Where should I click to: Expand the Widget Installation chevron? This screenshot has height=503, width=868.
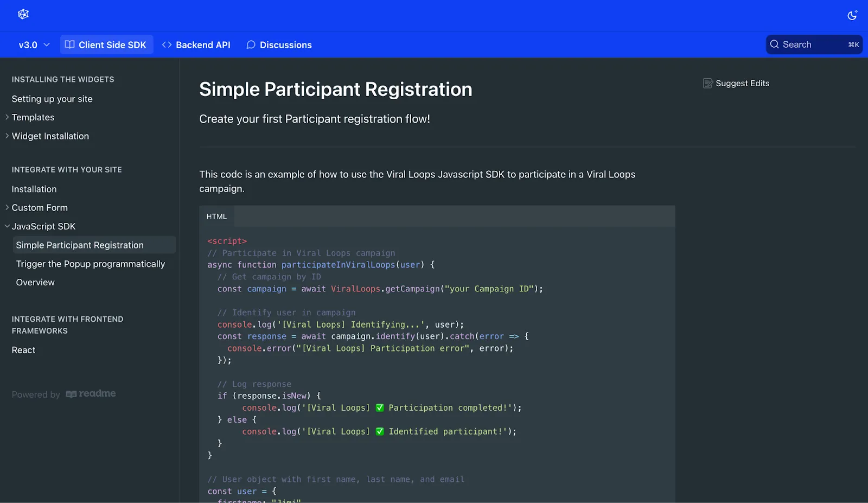(7, 136)
